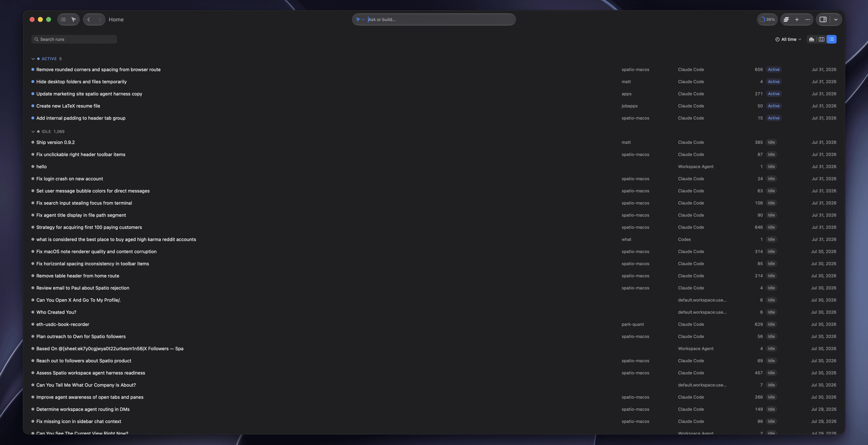Click the plus icon to add new
Viewport: 868px width, 445px height.
coord(797,20)
